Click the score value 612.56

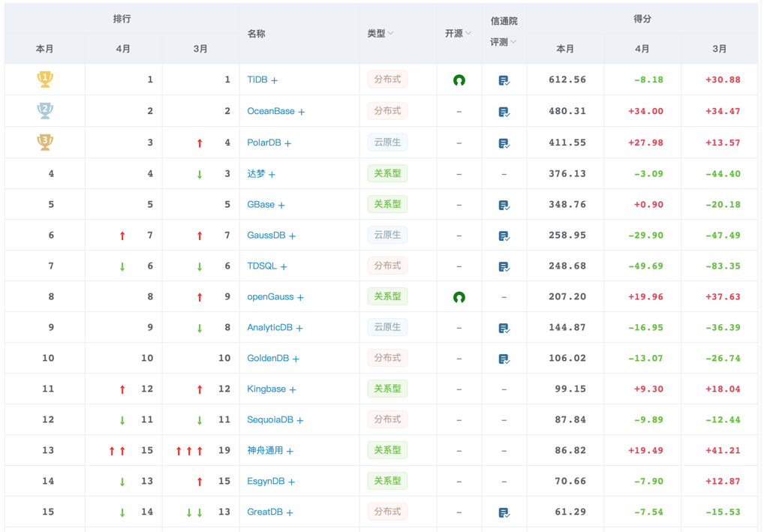coord(567,80)
